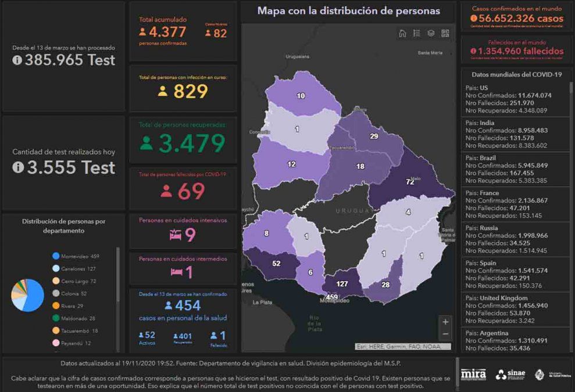Open the basemap gallery grid icon

coord(445,33)
